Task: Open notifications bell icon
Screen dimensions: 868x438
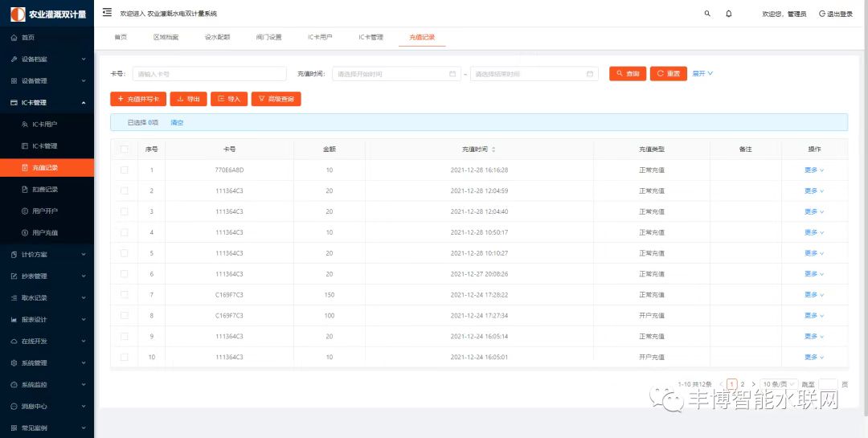Action: click(x=729, y=14)
